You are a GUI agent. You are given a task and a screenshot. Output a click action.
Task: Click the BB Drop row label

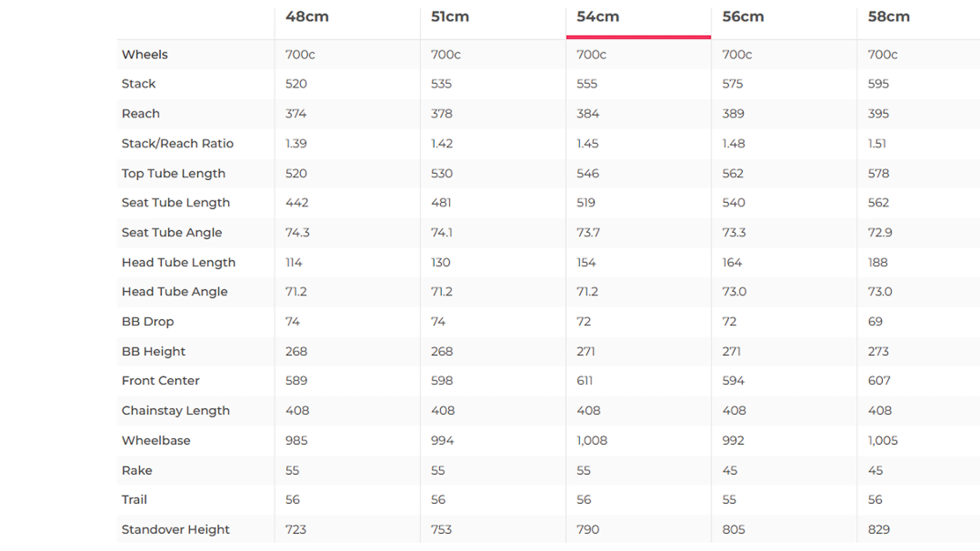pyautogui.click(x=148, y=322)
